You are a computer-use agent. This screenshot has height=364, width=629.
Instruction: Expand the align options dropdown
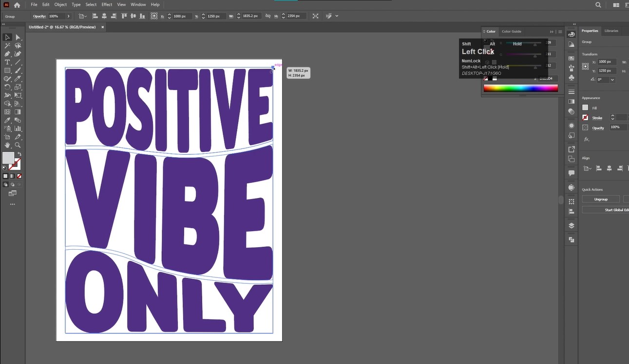coord(588,168)
